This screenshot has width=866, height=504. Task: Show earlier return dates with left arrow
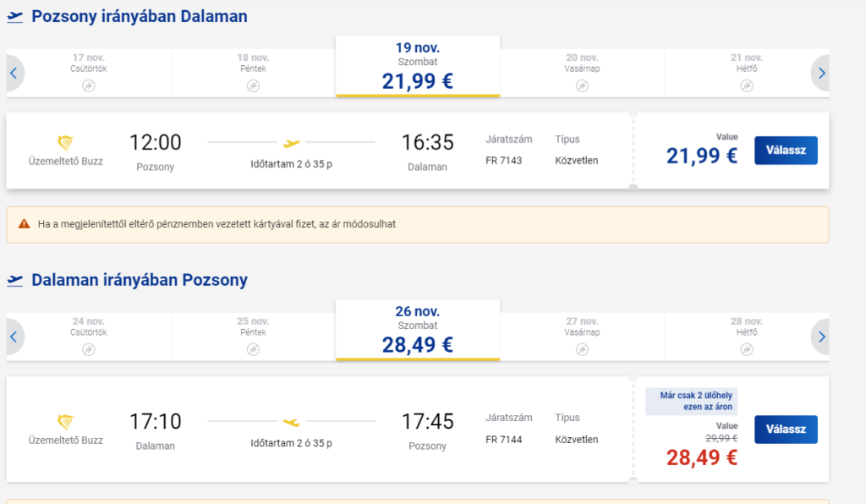tap(14, 337)
